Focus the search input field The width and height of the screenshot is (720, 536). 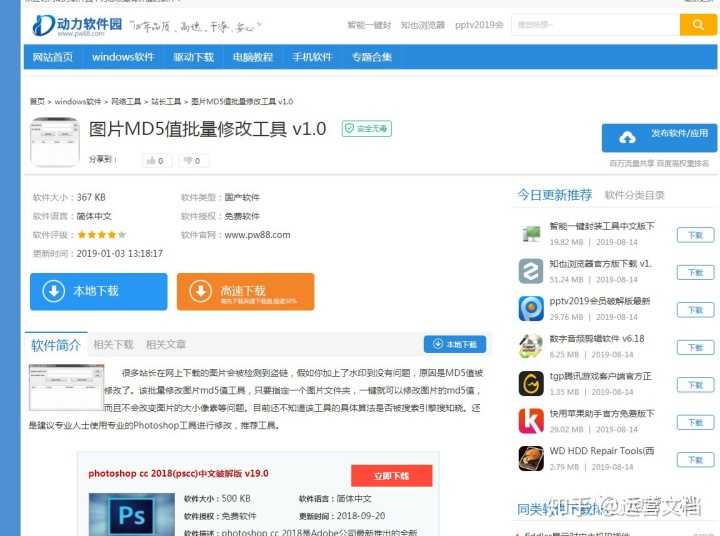pyautogui.click(x=596, y=24)
